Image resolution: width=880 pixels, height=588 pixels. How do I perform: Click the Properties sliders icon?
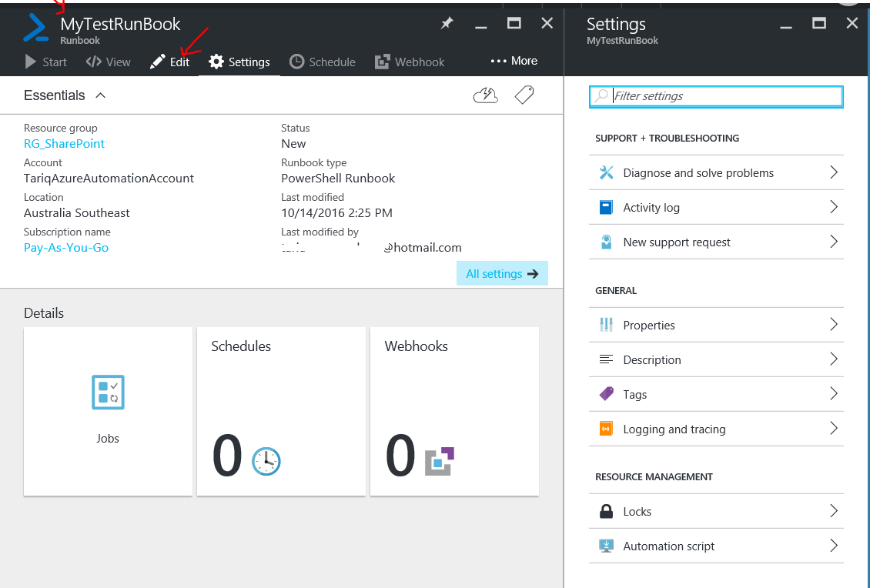(606, 324)
